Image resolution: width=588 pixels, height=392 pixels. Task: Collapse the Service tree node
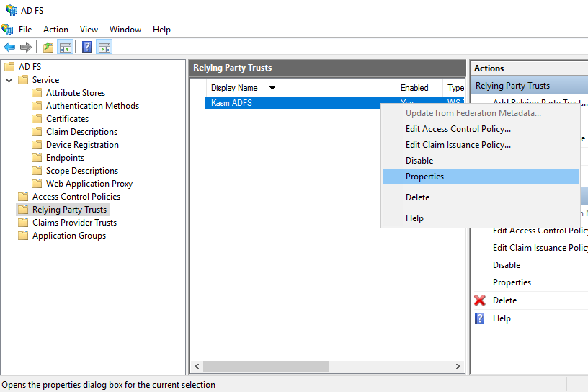9,80
